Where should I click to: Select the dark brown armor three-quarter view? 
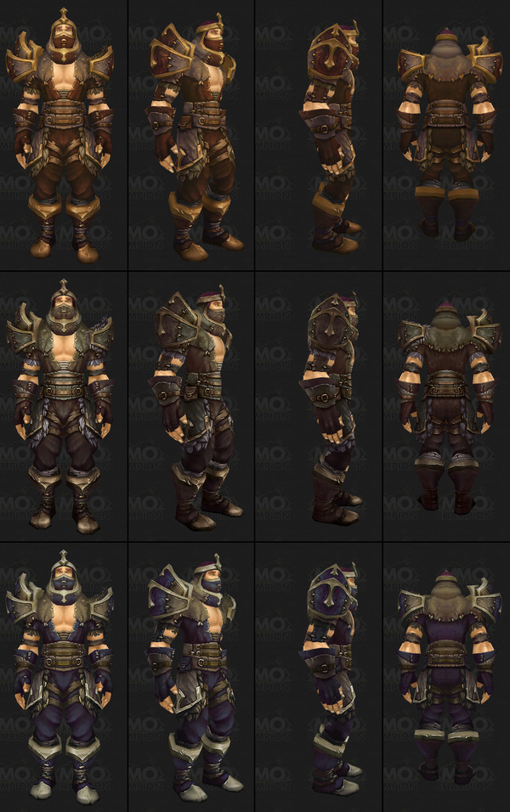(x=190, y=407)
